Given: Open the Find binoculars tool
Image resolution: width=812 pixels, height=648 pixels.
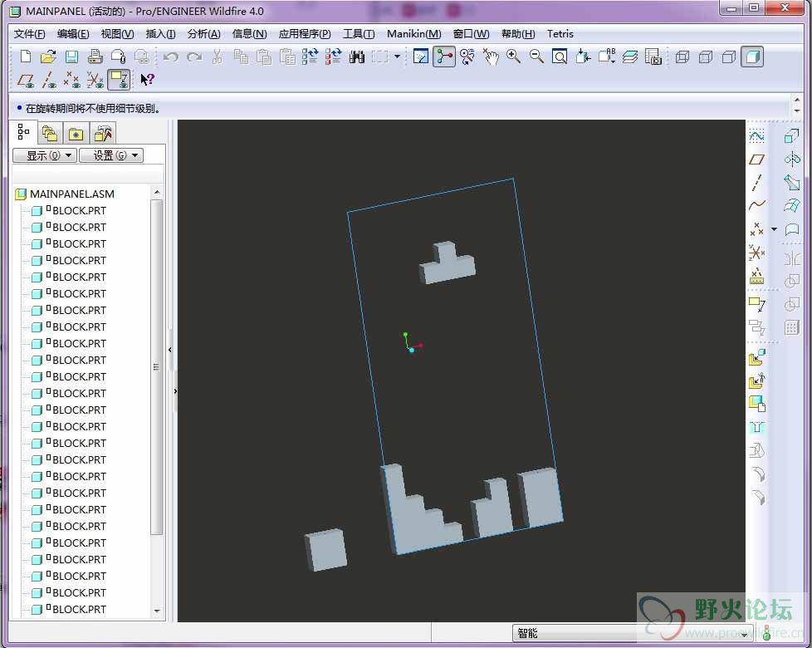Looking at the screenshot, I should coord(357,56).
